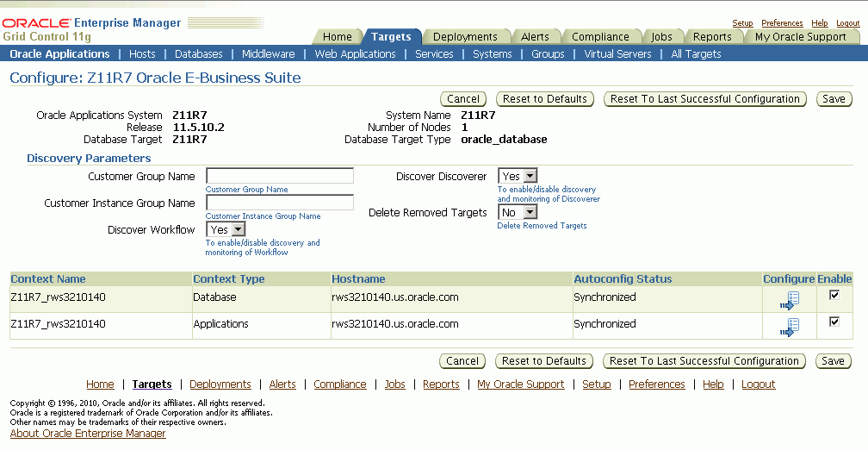Viewport: 868px width, 450px height.
Task: Open Configure icon for Database context row
Action: click(x=790, y=300)
